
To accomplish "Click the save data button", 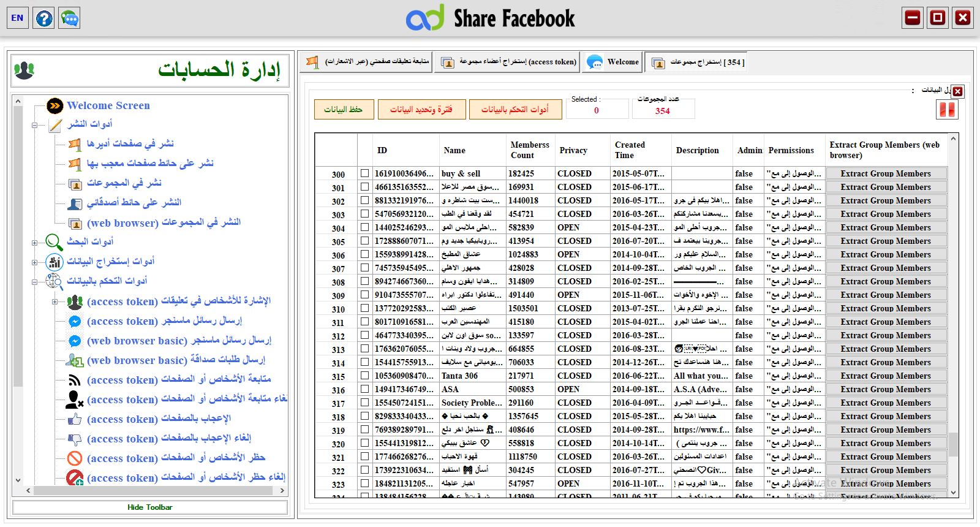I will [344, 109].
